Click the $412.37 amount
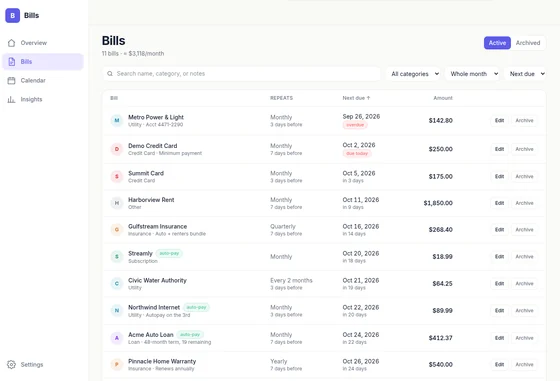The height and width of the screenshot is (381, 560). [x=440, y=338]
